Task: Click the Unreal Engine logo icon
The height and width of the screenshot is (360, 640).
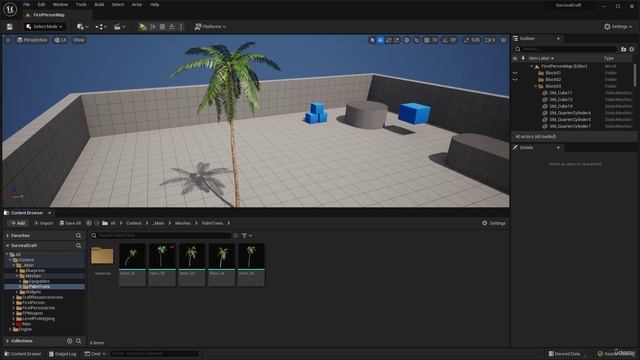Action: coord(10,9)
